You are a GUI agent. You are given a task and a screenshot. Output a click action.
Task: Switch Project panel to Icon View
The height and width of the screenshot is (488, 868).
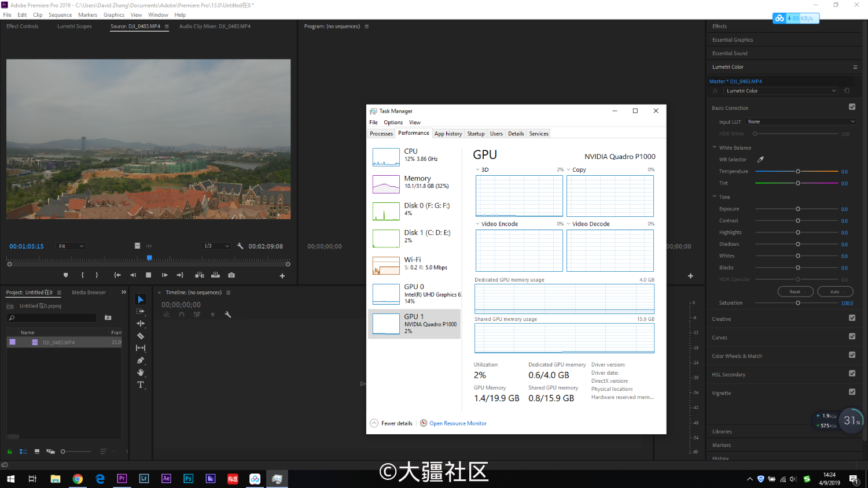tap(37, 451)
